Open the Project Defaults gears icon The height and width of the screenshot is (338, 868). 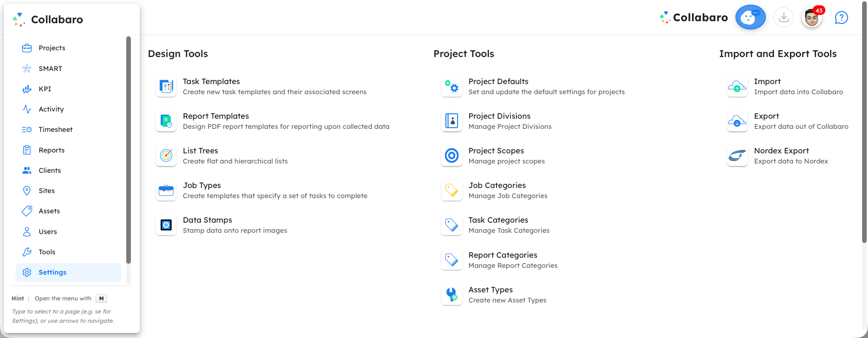(x=452, y=87)
